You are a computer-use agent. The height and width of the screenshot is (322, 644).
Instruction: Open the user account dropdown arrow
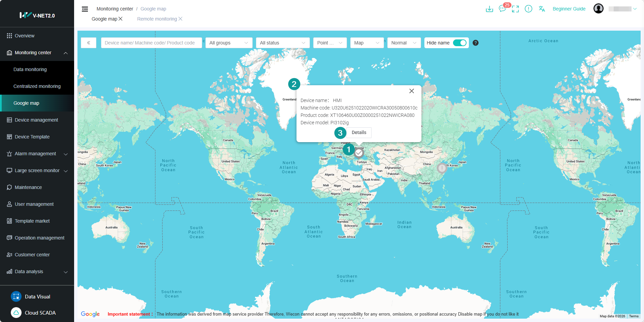pyautogui.click(x=635, y=9)
